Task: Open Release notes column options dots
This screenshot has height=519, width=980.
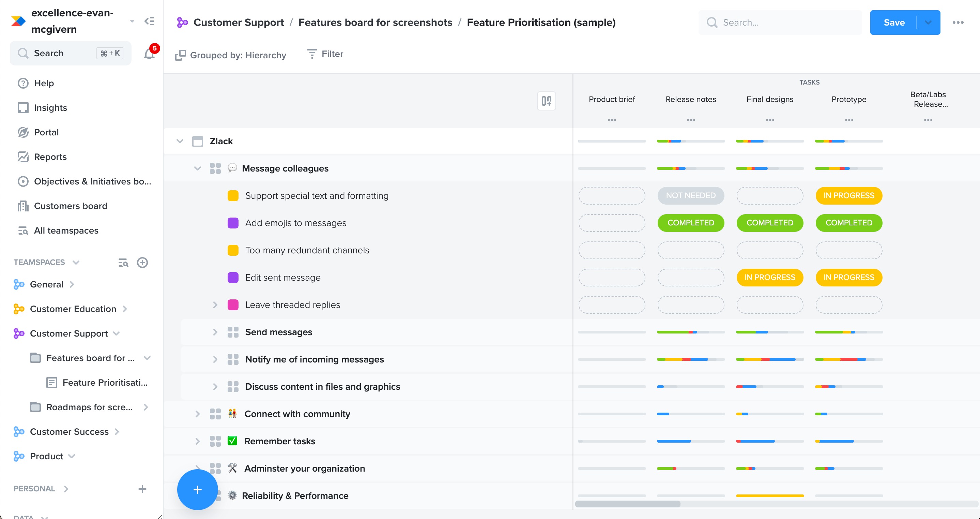Action: click(691, 120)
